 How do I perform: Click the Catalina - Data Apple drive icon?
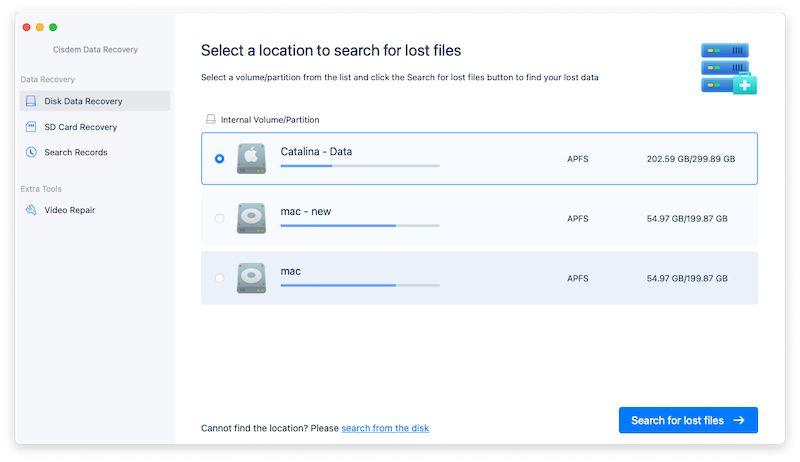pyautogui.click(x=251, y=159)
